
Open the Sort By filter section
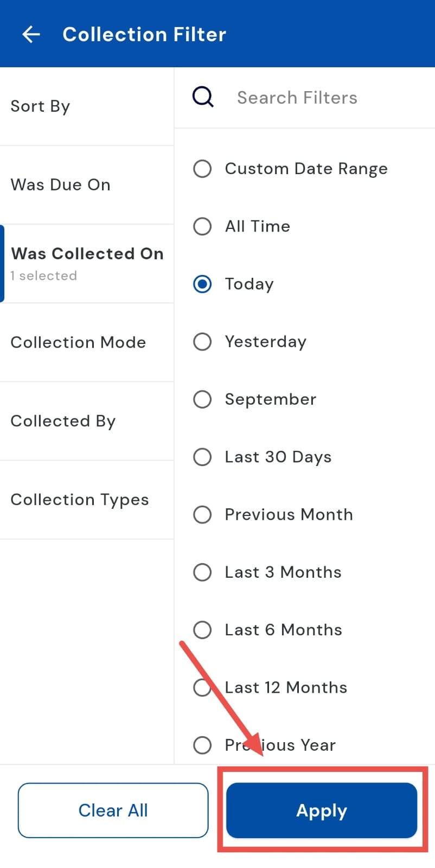coord(87,106)
